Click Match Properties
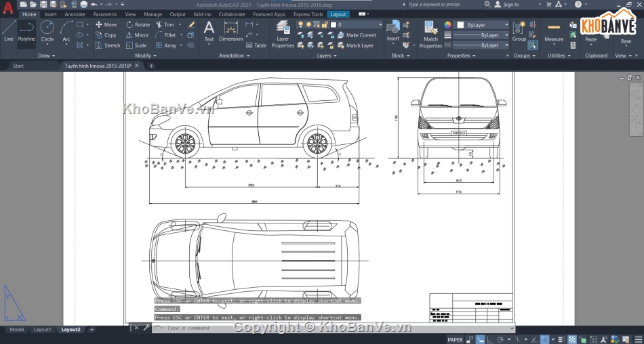The image size is (644, 344). coord(430,35)
